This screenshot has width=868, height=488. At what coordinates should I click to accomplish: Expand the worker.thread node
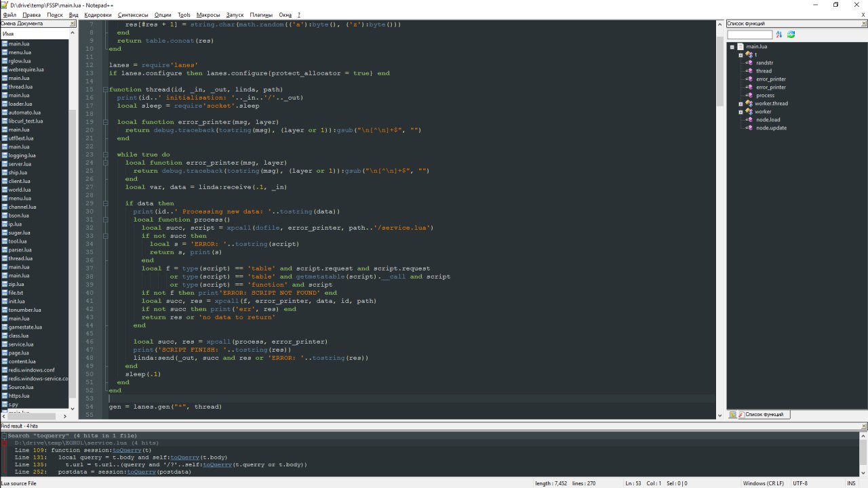pos(741,104)
